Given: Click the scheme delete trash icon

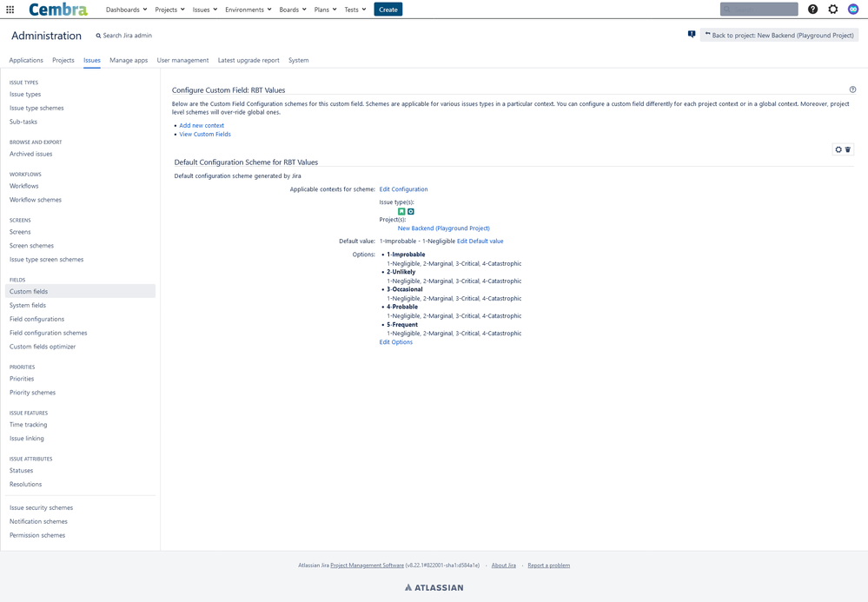Looking at the screenshot, I should [847, 149].
